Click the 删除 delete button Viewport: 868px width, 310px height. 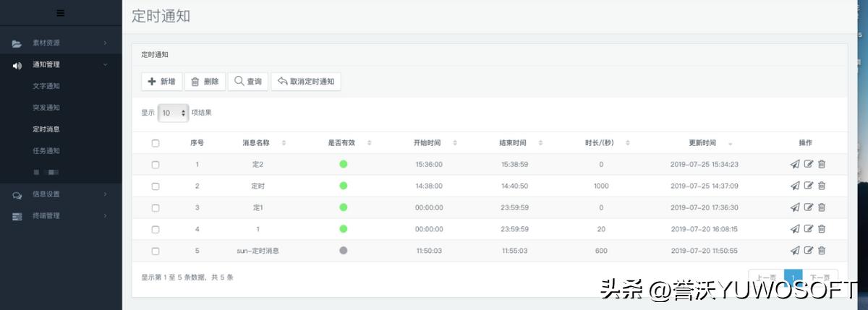tap(205, 82)
